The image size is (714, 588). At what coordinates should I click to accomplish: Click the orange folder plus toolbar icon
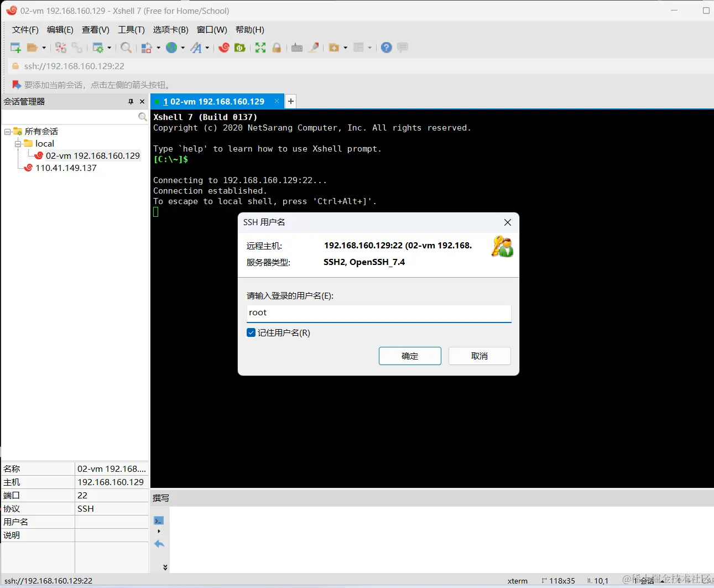coord(334,48)
